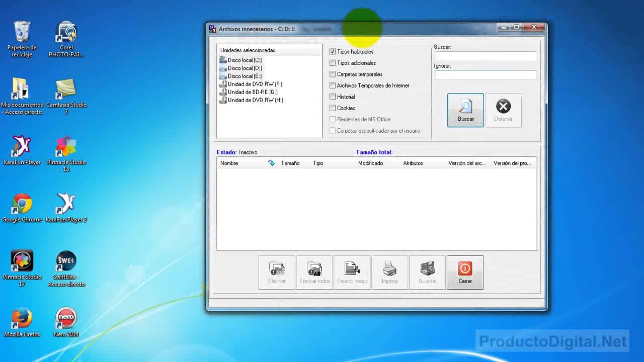Screen dimensions: 644x362
Task: Sort by Versión del pro... column
Action: (x=513, y=163)
